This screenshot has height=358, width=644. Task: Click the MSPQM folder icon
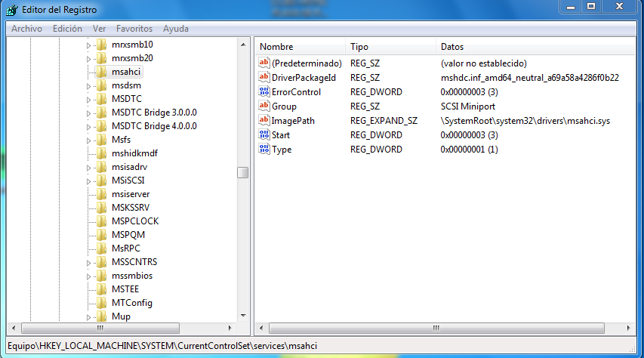(x=102, y=234)
